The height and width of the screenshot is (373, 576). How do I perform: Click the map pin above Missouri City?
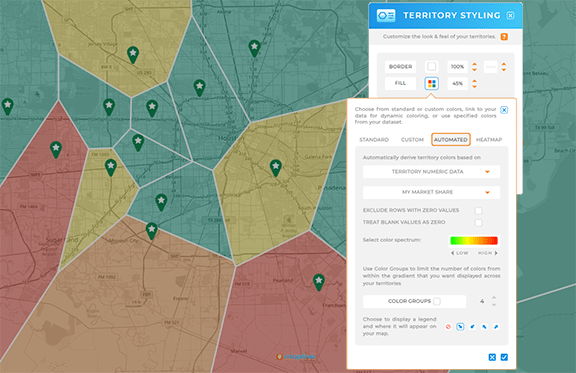[x=152, y=231]
